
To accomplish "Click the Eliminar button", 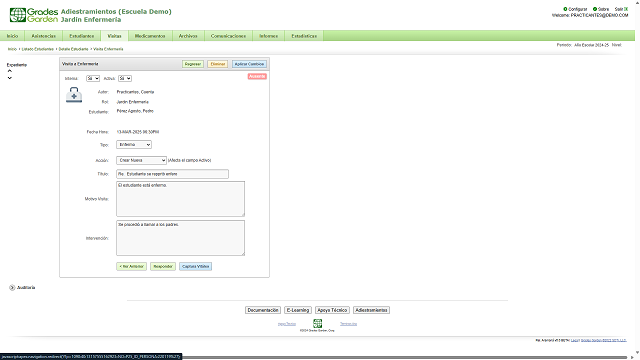I will point(218,64).
